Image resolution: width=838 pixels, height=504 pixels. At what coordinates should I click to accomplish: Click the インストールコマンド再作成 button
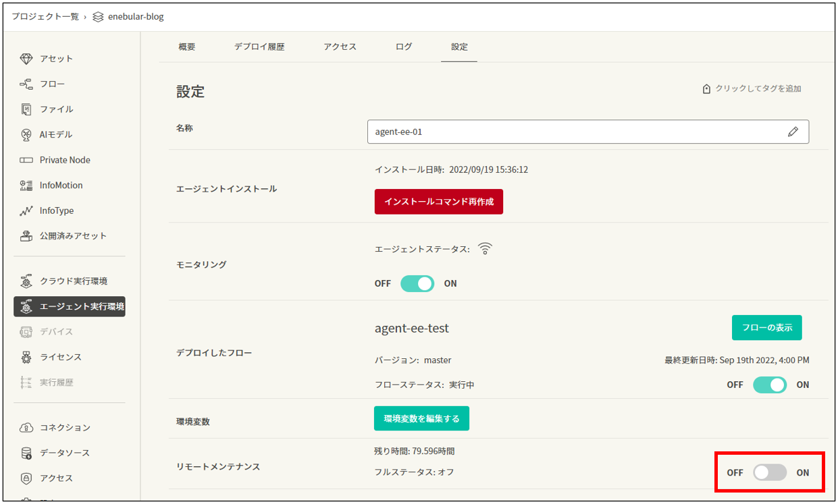[x=438, y=202]
